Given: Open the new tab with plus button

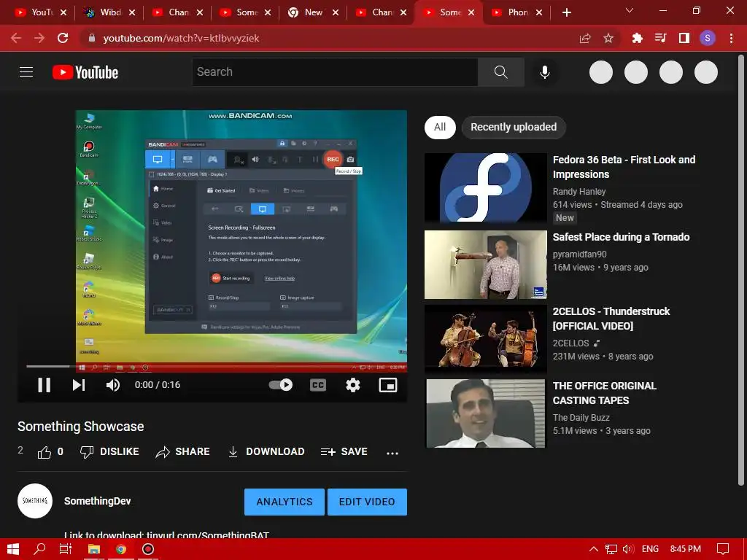Looking at the screenshot, I should (x=566, y=13).
